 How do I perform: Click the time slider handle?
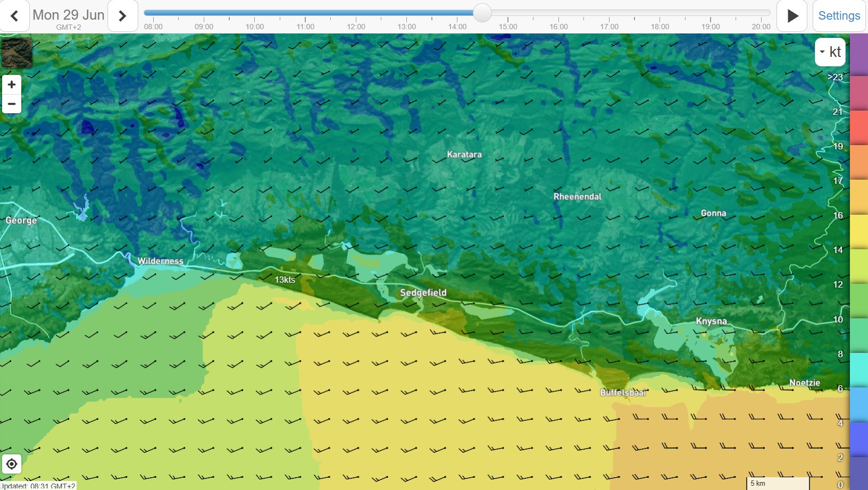pyautogui.click(x=482, y=13)
